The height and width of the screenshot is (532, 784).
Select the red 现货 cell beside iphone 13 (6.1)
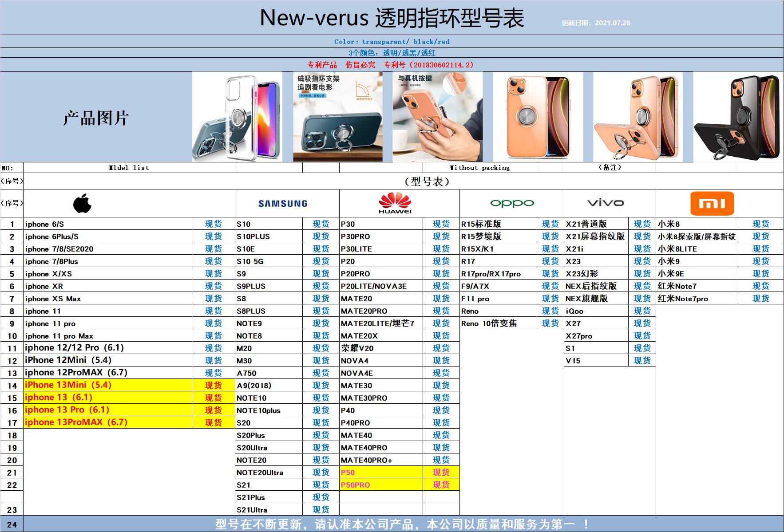(214, 398)
